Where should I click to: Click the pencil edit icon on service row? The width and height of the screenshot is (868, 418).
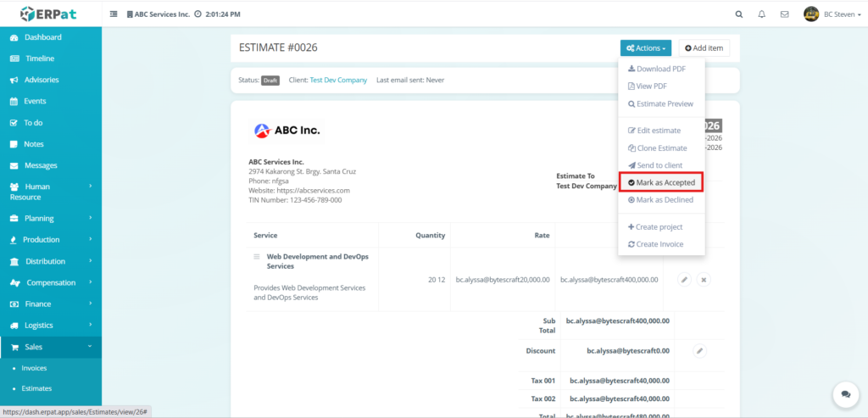(x=684, y=279)
